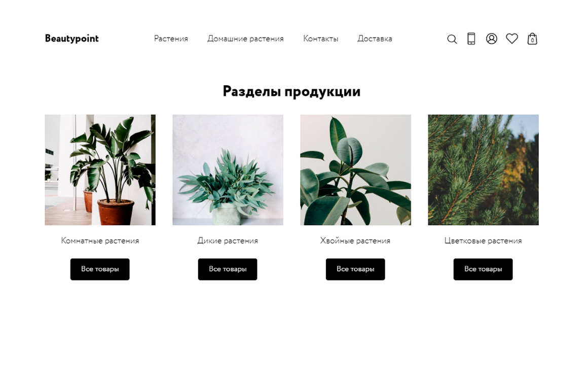Click the mobile phone icon
The image size is (588, 382).
click(x=471, y=39)
